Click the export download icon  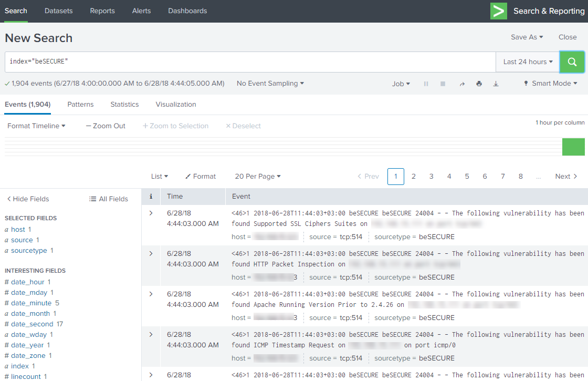(496, 84)
